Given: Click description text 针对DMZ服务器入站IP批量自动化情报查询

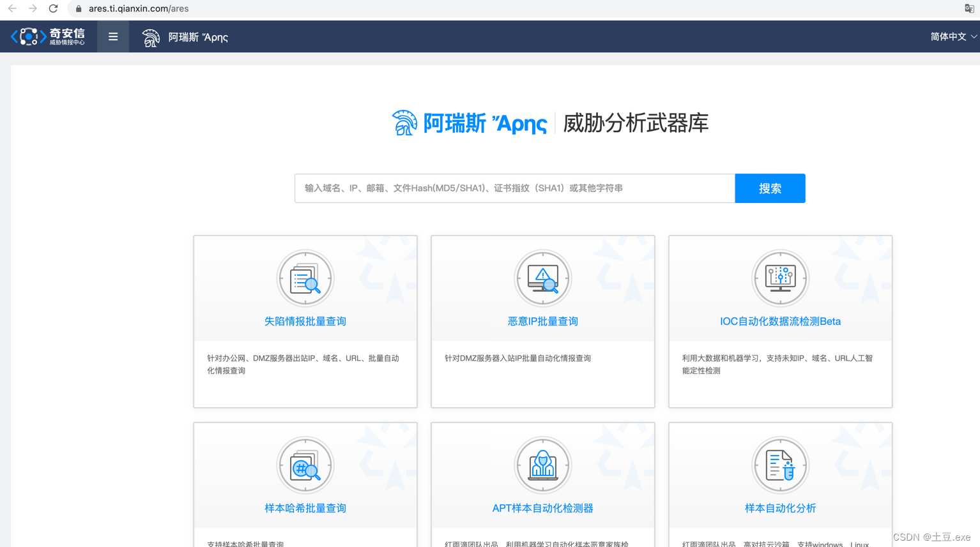Looking at the screenshot, I should point(517,358).
